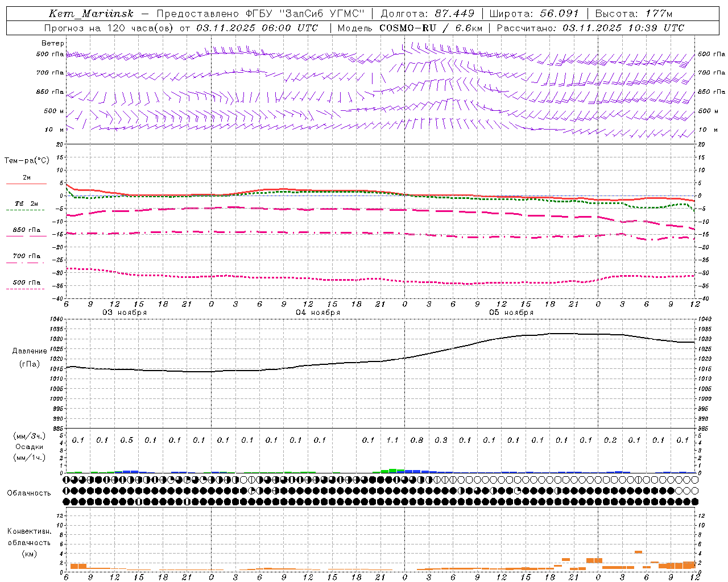Click '850 гПа' in temperature legend
The image size is (728, 582).
(27, 230)
